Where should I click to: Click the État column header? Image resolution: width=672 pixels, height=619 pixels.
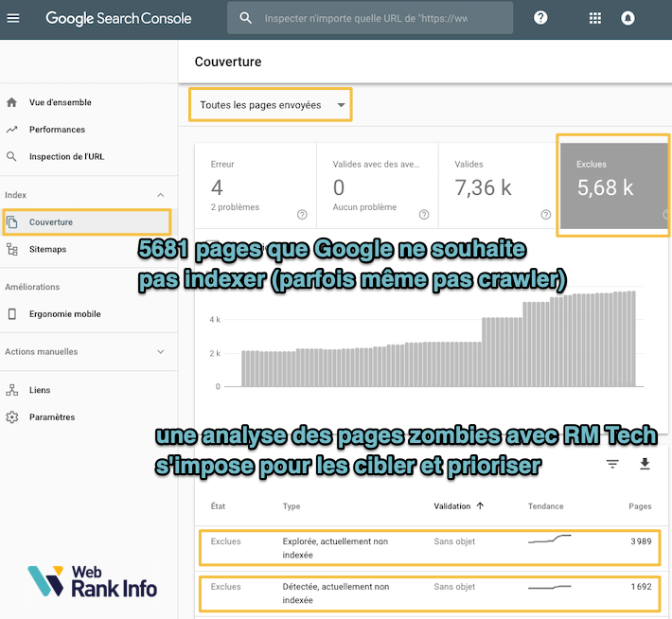(x=218, y=506)
